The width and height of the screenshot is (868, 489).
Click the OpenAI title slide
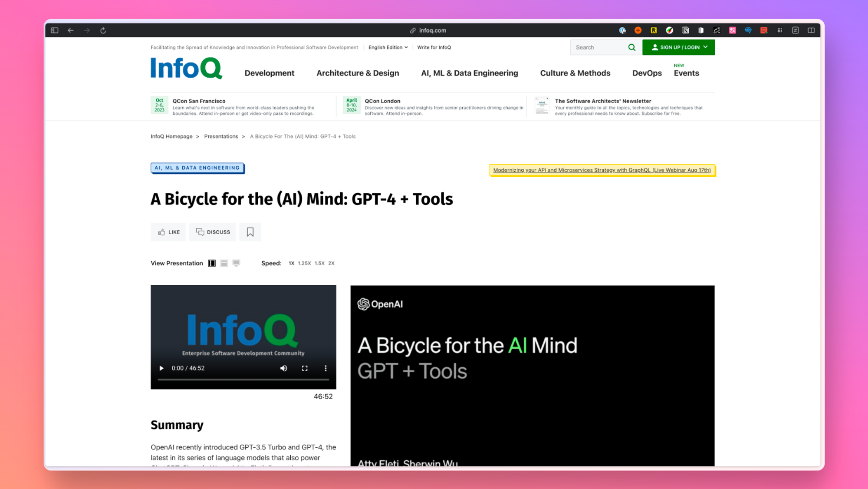(x=533, y=376)
